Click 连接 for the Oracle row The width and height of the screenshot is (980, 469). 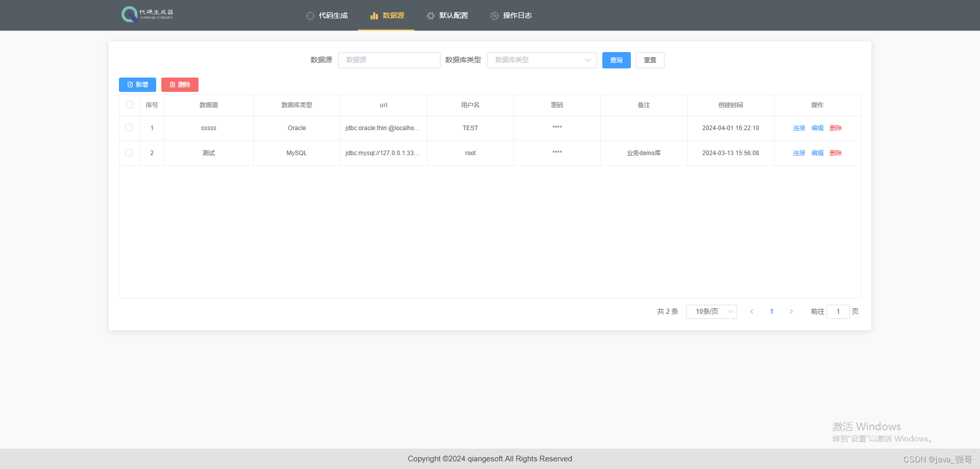(x=799, y=128)
